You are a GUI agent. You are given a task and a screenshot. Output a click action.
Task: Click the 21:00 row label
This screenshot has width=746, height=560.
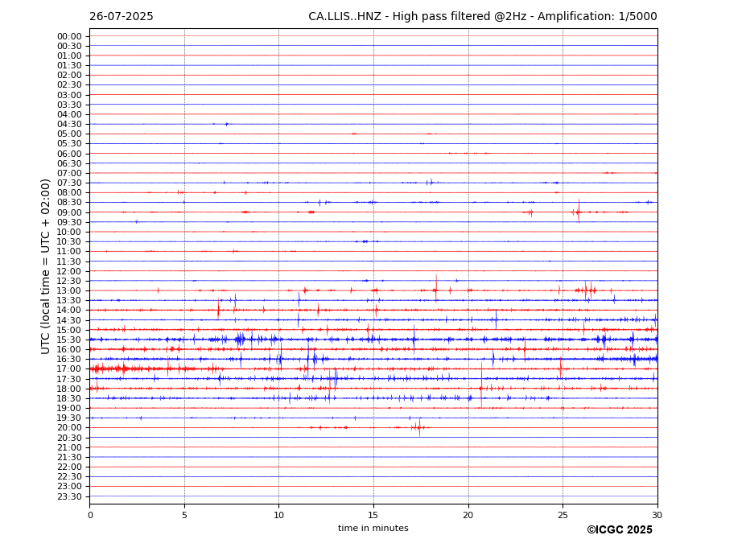click(x=69, y=447)
